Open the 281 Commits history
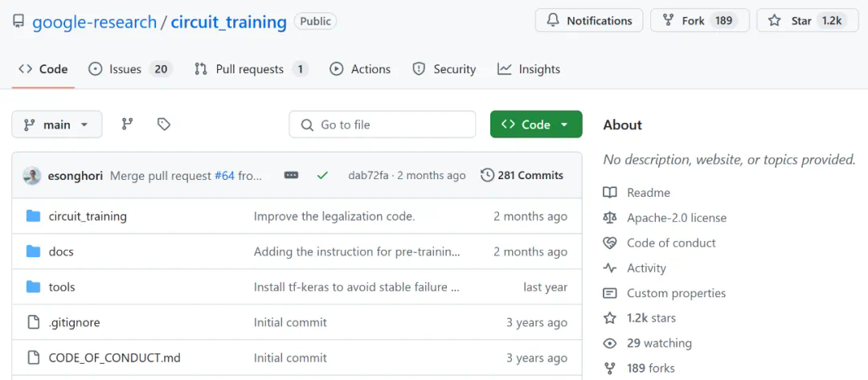 pos(522,175)
